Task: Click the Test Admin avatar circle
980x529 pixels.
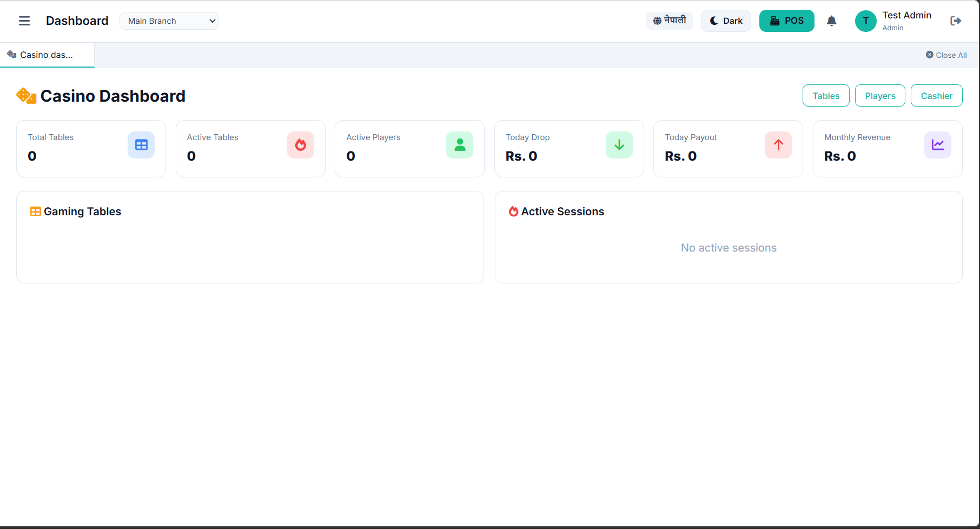Action: click(865, 21)
